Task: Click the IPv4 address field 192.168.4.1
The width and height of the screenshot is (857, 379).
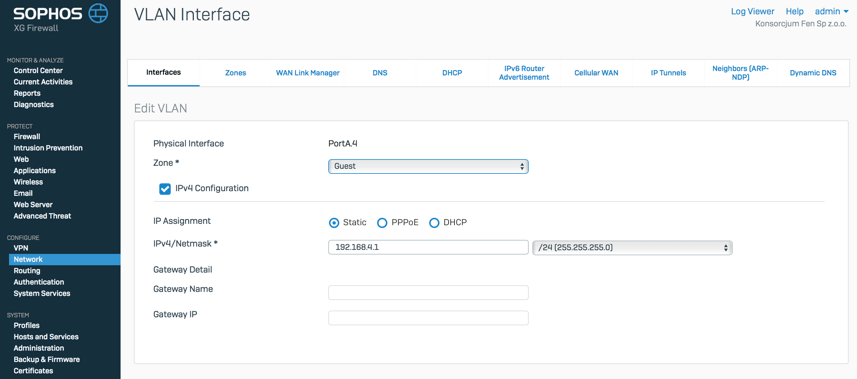Action: click(x=428, y=247)
